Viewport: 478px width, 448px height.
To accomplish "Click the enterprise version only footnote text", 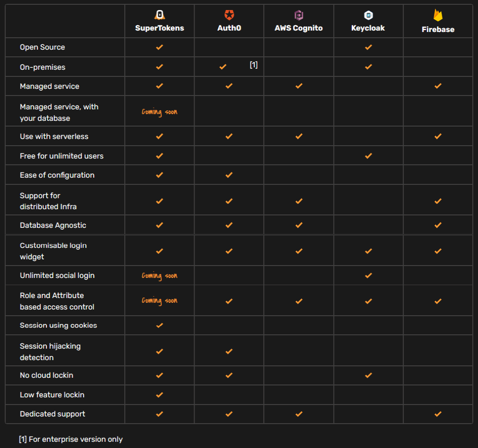I will (71, 439).
